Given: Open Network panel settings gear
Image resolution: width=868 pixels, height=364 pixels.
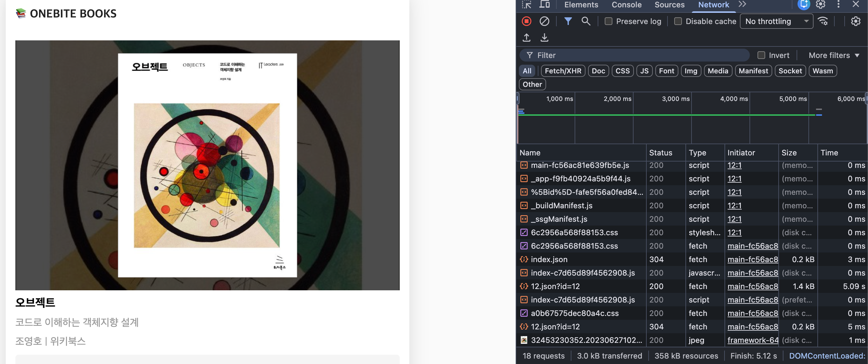Looking at the screenshot, I should coord(856,21).
